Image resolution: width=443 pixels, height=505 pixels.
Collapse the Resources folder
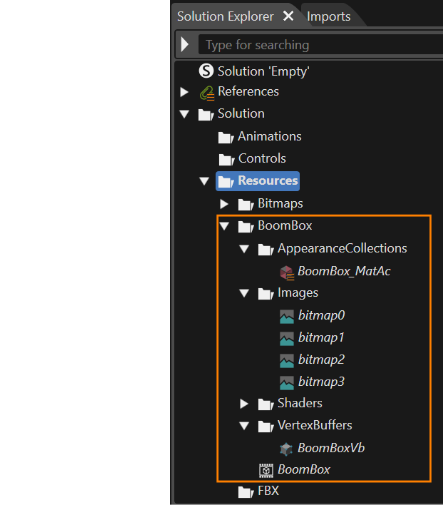point(204,181)
